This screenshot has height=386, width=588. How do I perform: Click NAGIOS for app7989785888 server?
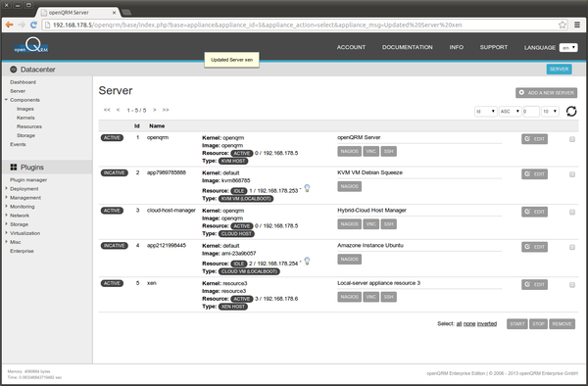[349, 186]
